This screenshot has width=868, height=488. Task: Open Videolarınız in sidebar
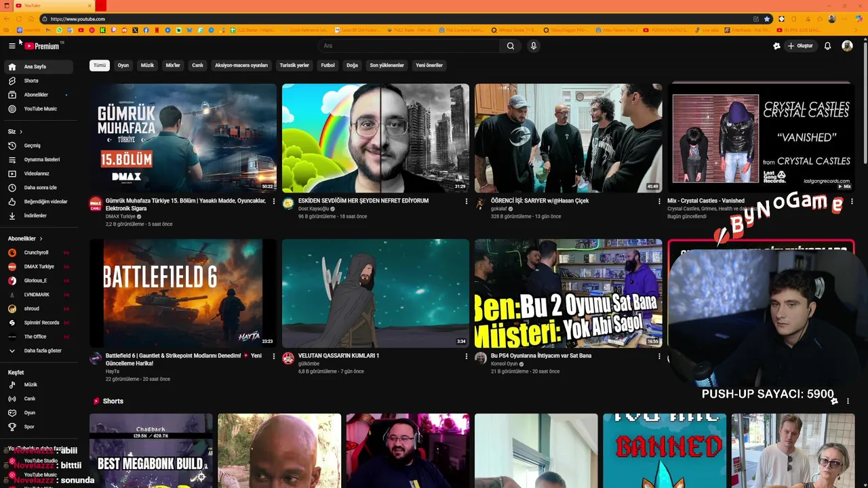click(39, 174)
